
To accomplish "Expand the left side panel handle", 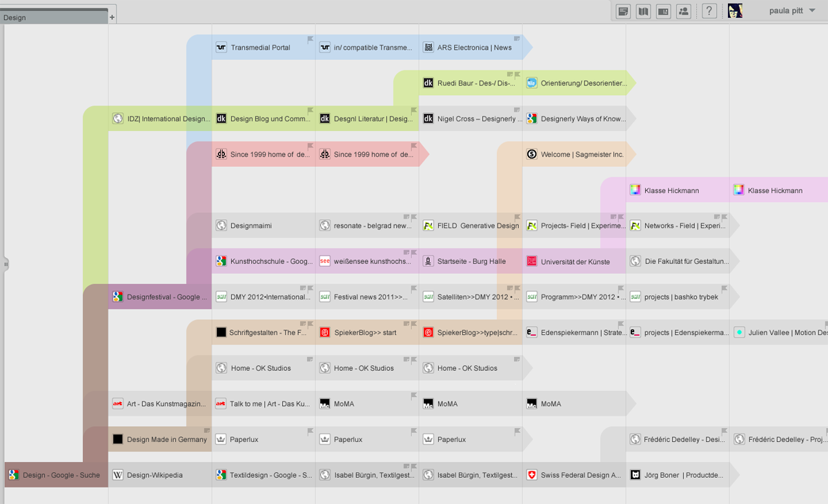I will [6, 263].
